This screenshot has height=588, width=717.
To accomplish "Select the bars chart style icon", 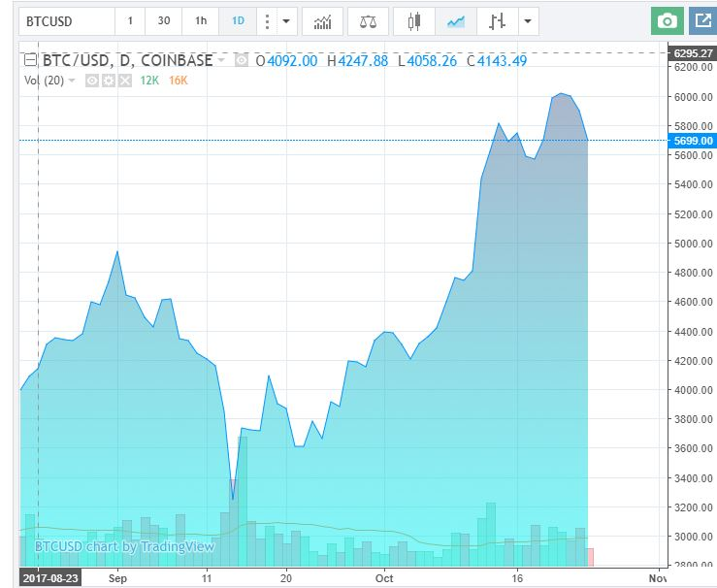I will tap(497, 21).
